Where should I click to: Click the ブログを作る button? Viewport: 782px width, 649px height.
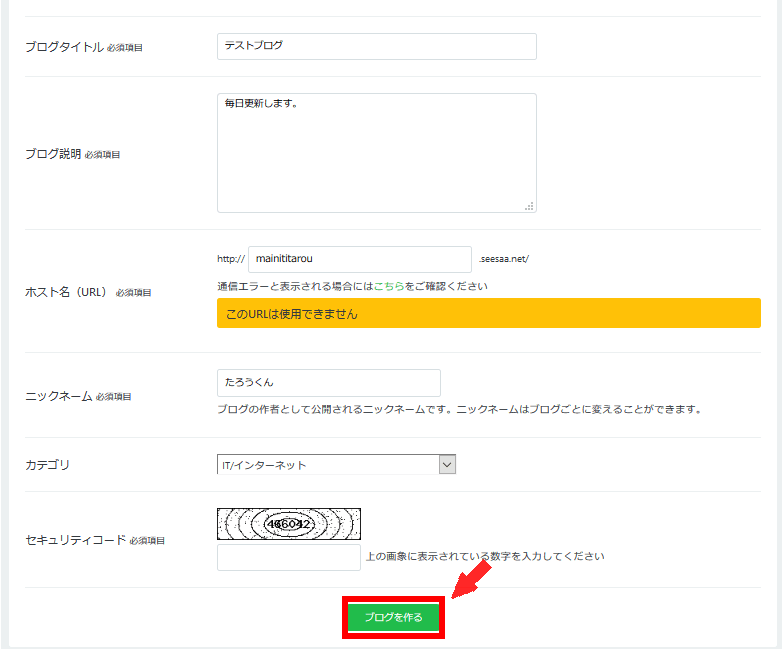393,617
